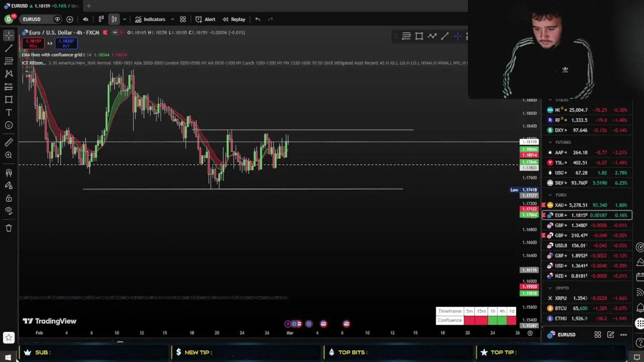Open a new browser tab
This screenshot has width=644, height=362.
point(89,6)
